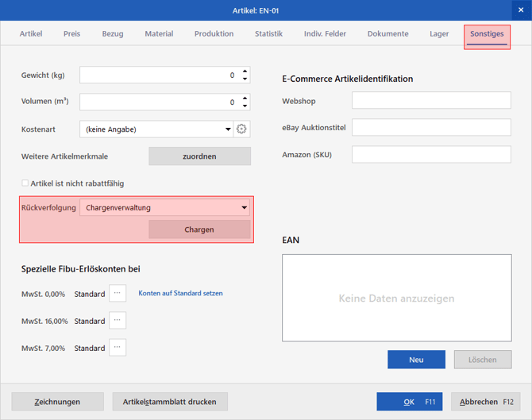Screen dimensions: 532x420
Task: Switch to the Lager tab
Action: coord(439,33)
